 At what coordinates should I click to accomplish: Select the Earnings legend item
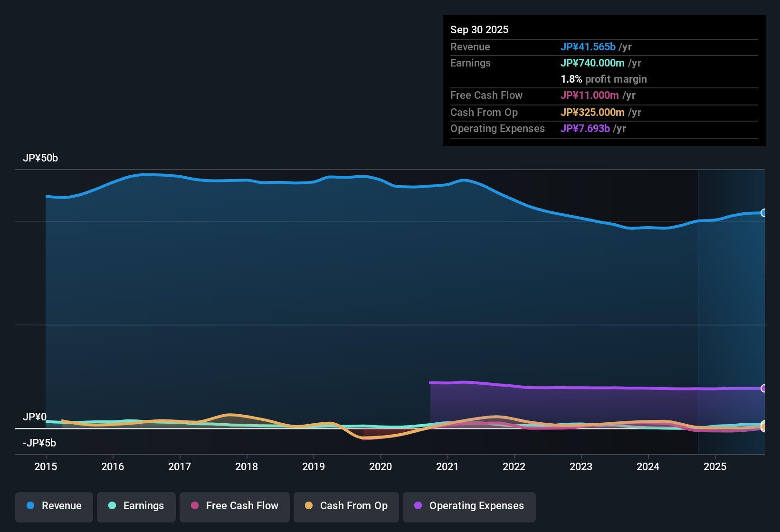point(136,507)
